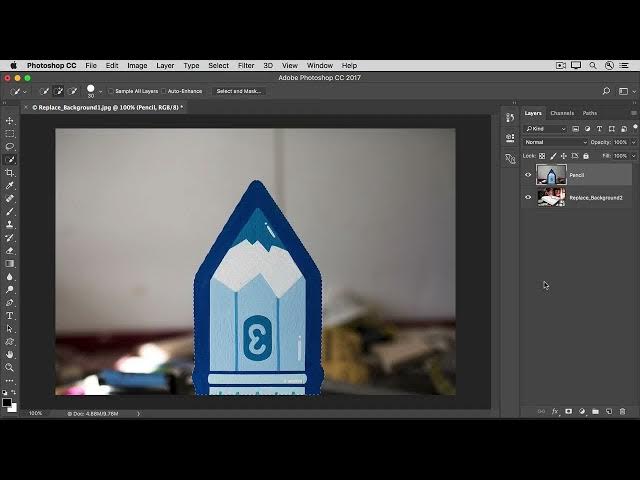Image resolution: width=640 pixels, height=480 pixels.
Task: Hide the Pencil layer
Action: pyautogui.click(x=528, y=175)
